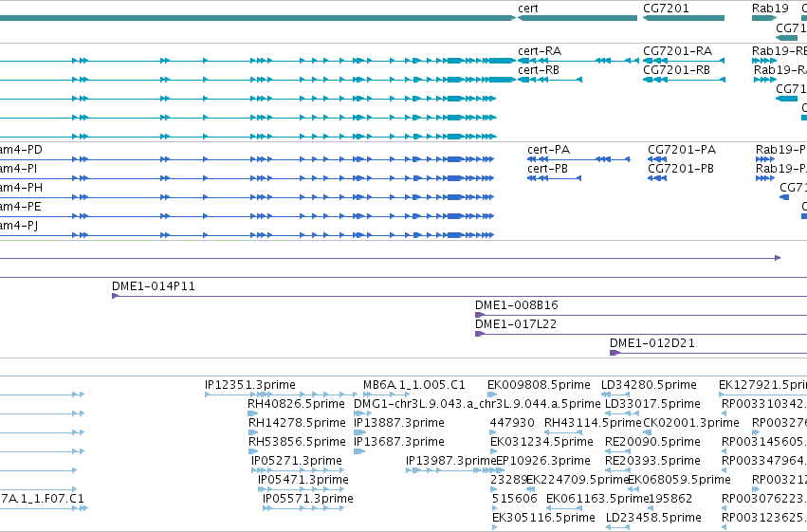
Task: Click the DME1-014P11 BAC clone label
Action: (x=154, y=286)
